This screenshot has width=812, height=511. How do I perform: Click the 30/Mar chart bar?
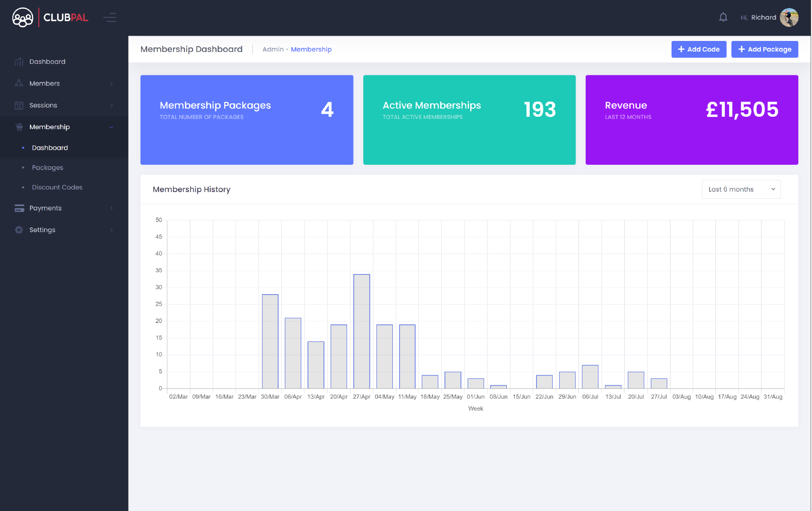[270, 341]
